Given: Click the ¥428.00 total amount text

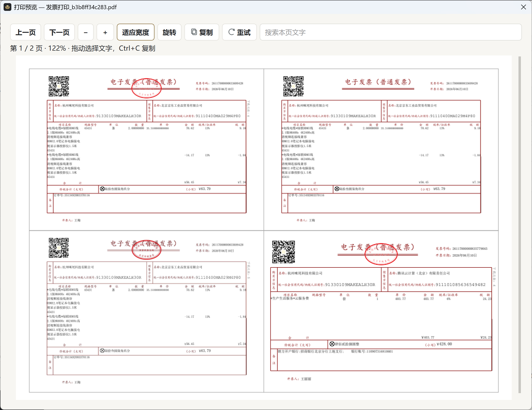Looking at the screenshot, I should pyautogui.click(x=444, y=344).
